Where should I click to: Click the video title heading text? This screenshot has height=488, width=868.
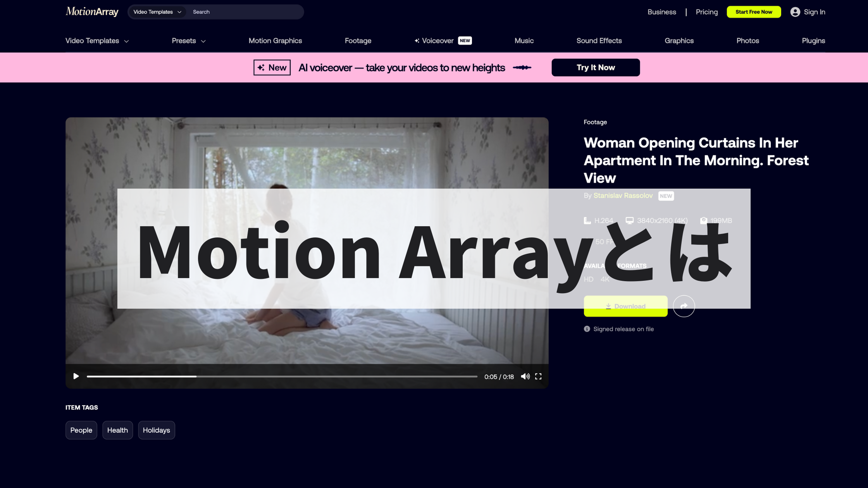coord(696,160)
